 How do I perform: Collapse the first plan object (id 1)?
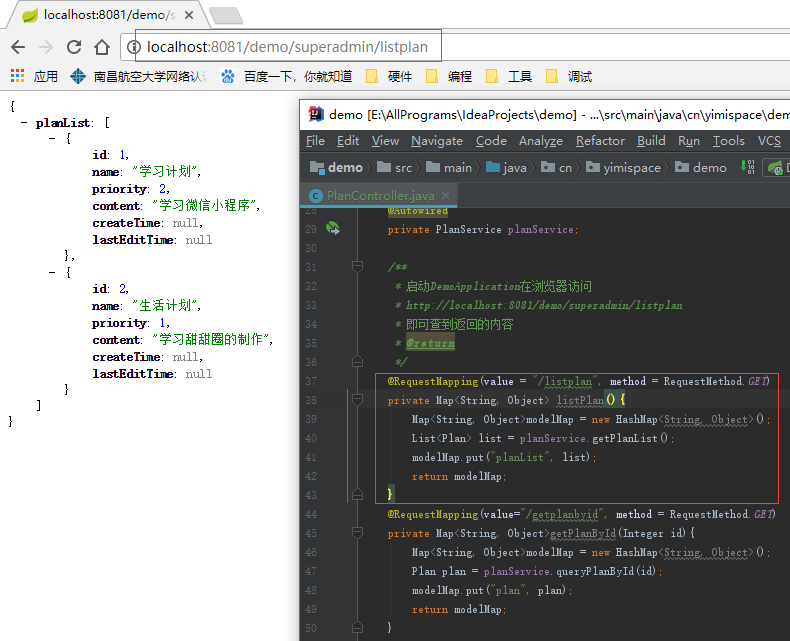point(52,138)
